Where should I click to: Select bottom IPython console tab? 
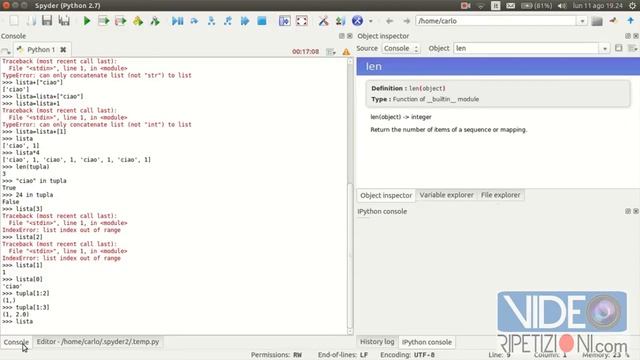click(427, 342)
